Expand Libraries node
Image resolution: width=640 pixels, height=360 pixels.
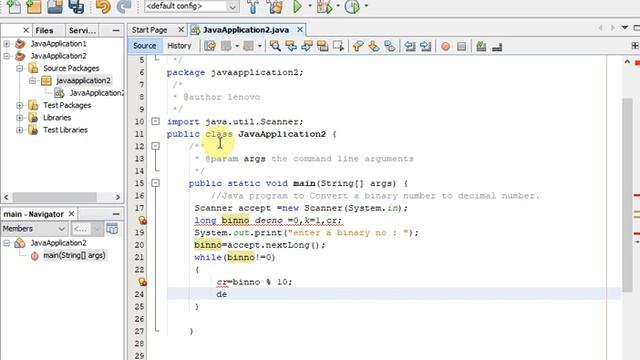(x=20, y=118)
